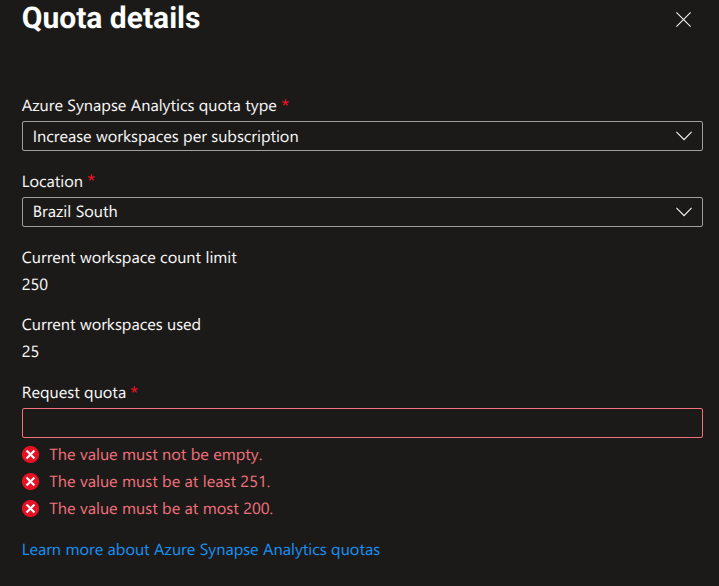Select the 'The value must be at most 200.' message

tap(161, 509)
